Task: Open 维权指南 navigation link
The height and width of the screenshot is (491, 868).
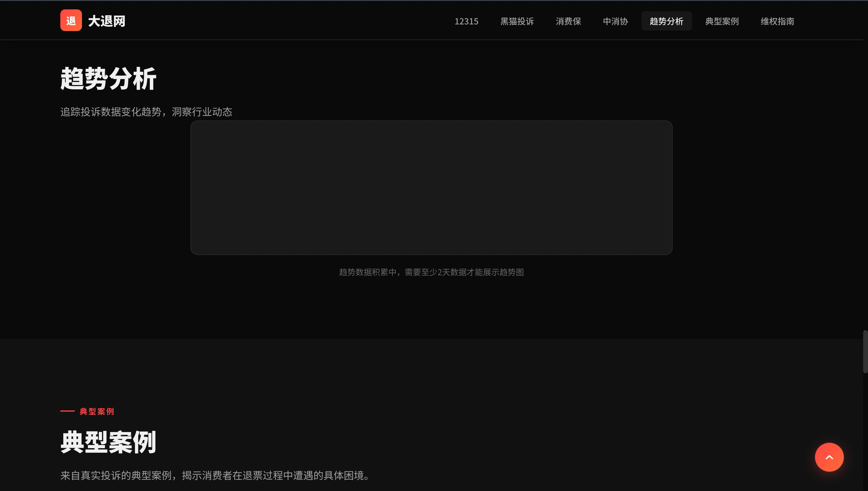Action: pyautogui.click(x=777, y=21)
